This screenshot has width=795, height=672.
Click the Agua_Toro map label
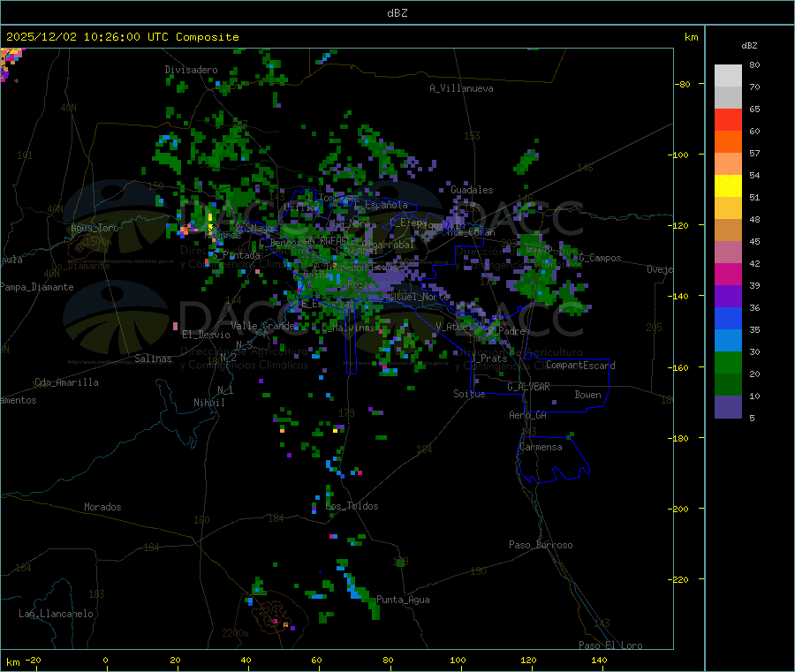pos(95,228)
